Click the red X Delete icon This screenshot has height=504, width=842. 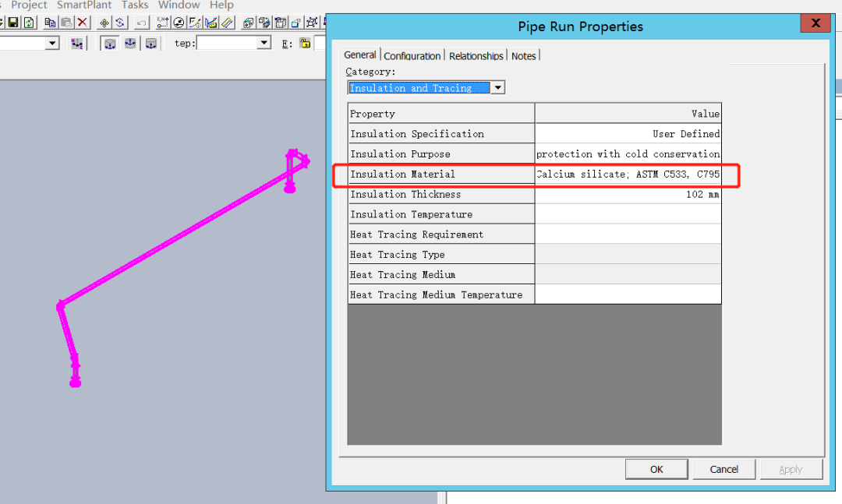click(82, 23)
